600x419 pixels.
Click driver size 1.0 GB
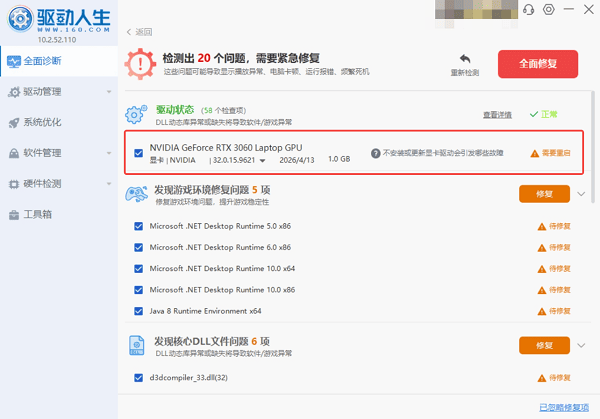coord(339,159)
